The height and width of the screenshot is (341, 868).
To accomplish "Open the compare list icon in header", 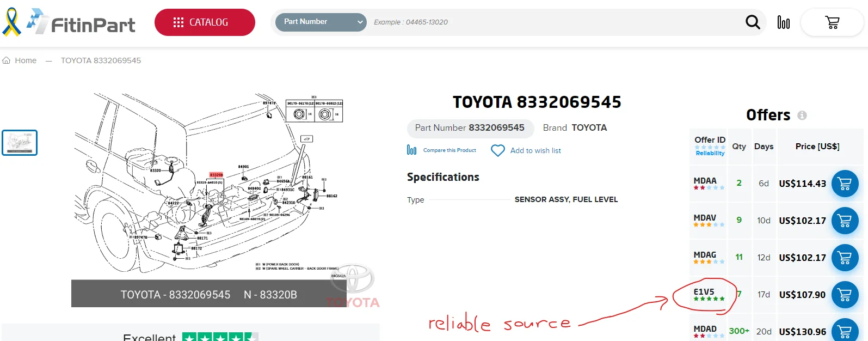I will point(783,22).
